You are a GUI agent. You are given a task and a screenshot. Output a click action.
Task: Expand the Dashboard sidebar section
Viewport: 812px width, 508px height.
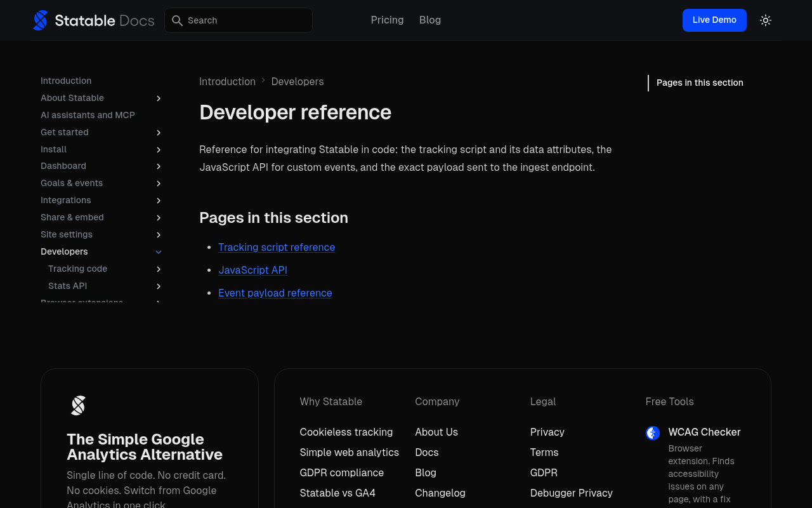click(159, 166)
